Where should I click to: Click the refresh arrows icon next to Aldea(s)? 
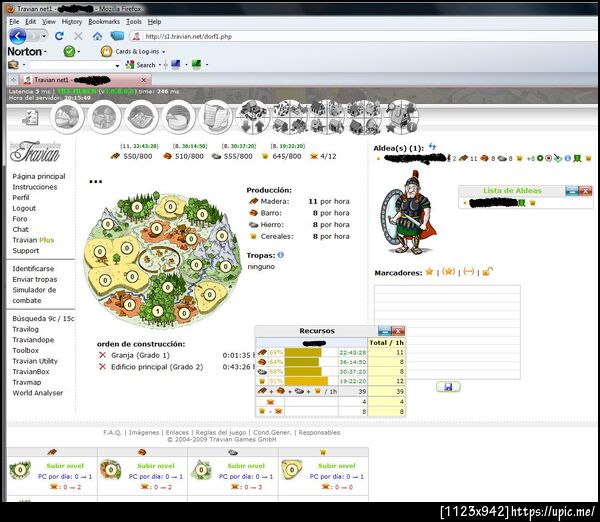[x=432, y=146]
